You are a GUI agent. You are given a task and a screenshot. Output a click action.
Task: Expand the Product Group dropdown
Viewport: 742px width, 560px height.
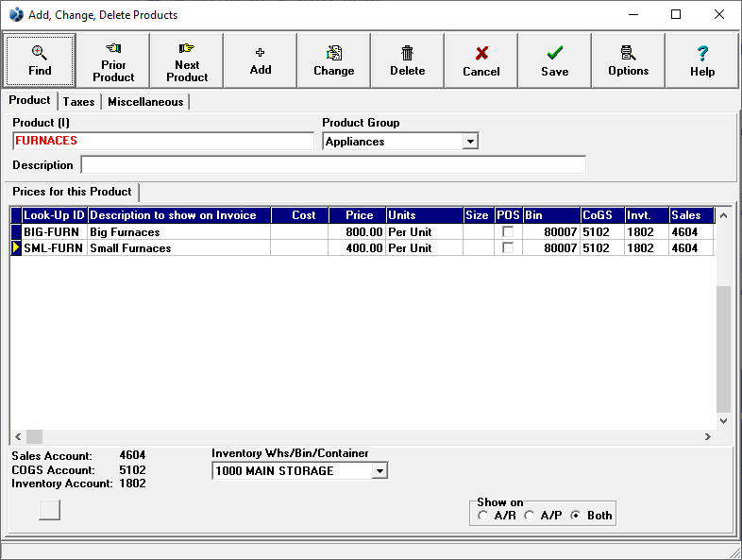click(470, 142)
